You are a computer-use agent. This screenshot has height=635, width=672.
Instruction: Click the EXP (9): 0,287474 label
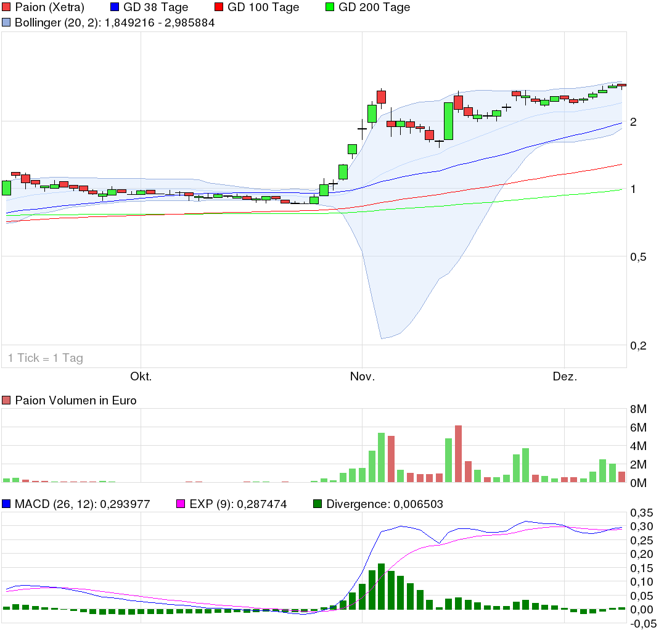coord(239,504)
